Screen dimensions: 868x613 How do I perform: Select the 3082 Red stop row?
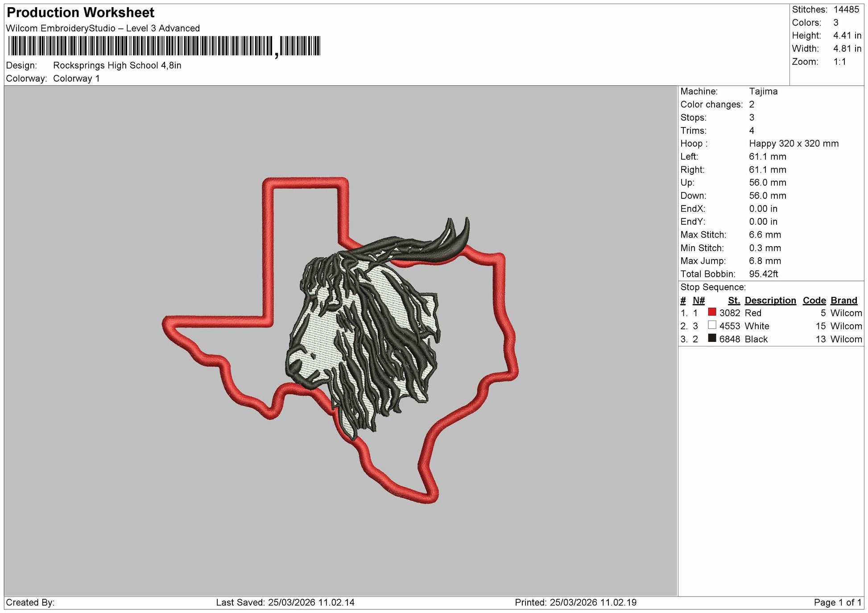coord(771,313)
